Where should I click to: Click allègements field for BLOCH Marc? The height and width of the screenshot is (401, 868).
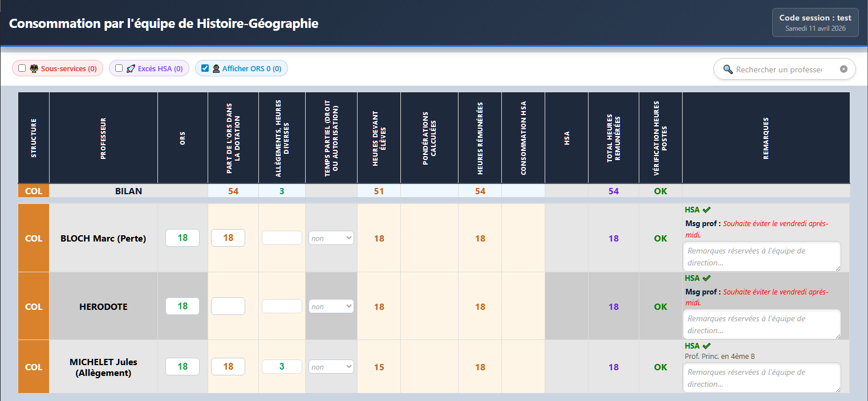coord(282,238)
